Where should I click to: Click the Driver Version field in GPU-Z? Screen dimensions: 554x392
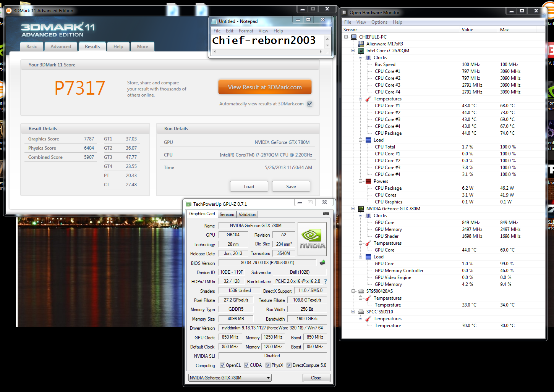tap(272, 328)
